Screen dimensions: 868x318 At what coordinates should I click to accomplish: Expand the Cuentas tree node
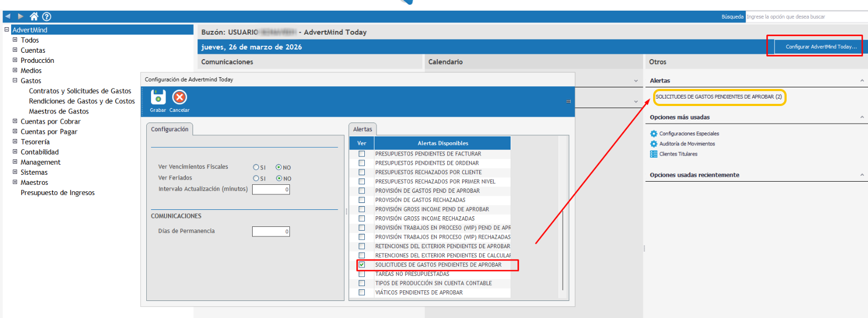point(15,50)
